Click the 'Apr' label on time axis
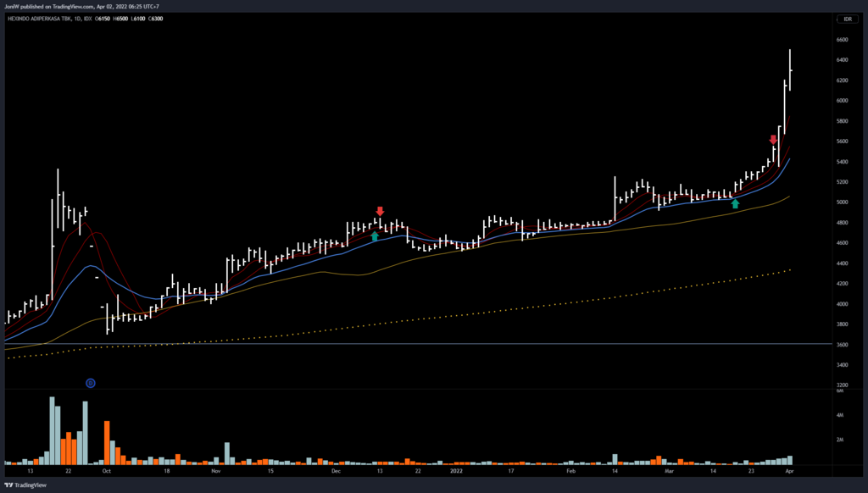 pyautogui.click(x=789, y=469)
